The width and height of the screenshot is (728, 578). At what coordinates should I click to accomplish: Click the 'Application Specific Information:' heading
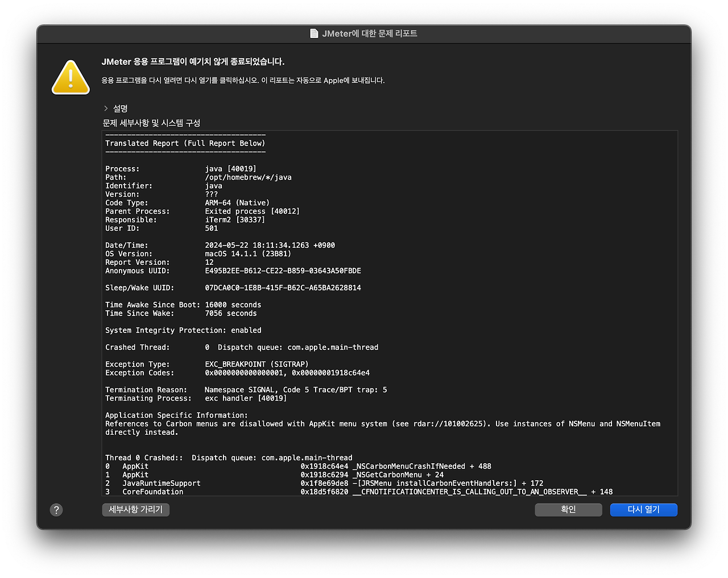pyautogui.click(x=176, y=415)
